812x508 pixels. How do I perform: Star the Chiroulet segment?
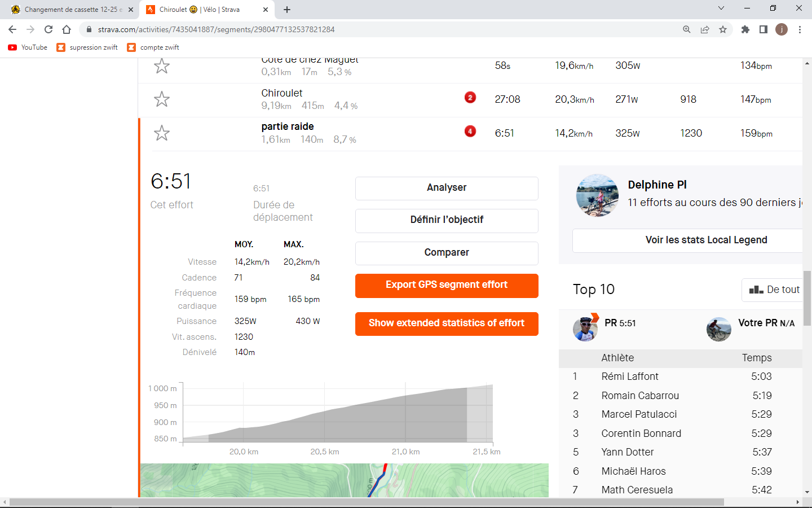(162, 99)
